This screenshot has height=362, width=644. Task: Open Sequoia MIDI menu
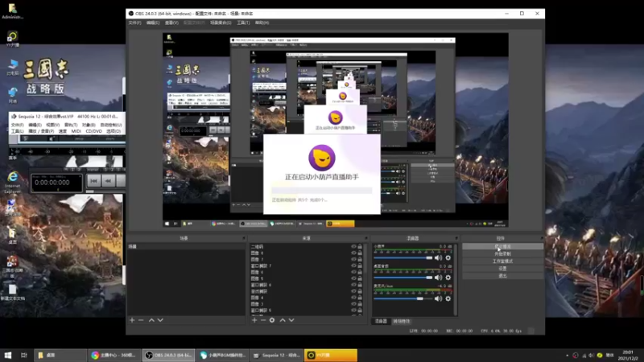click(76, 131)
